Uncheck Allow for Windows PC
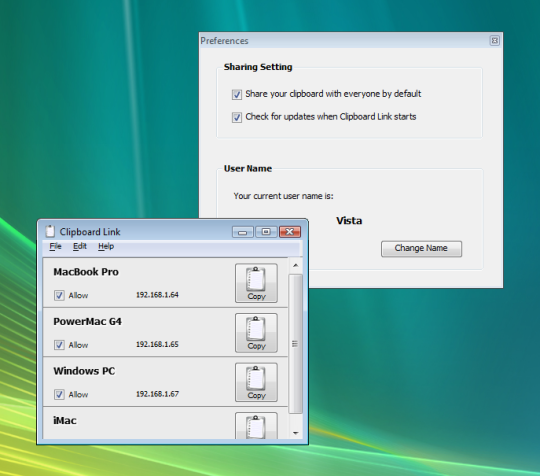 coord(59,394)
